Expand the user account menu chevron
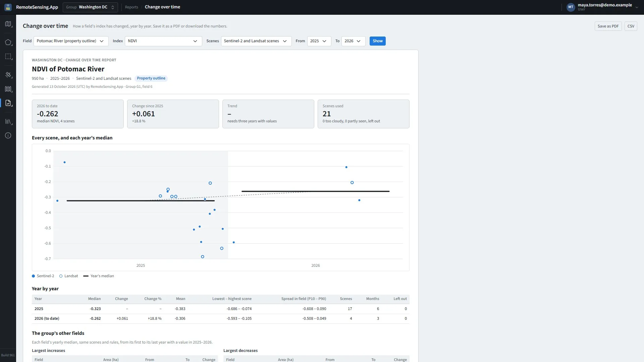The height and width of the screenshot is (362, 644). tap(637, 7)
